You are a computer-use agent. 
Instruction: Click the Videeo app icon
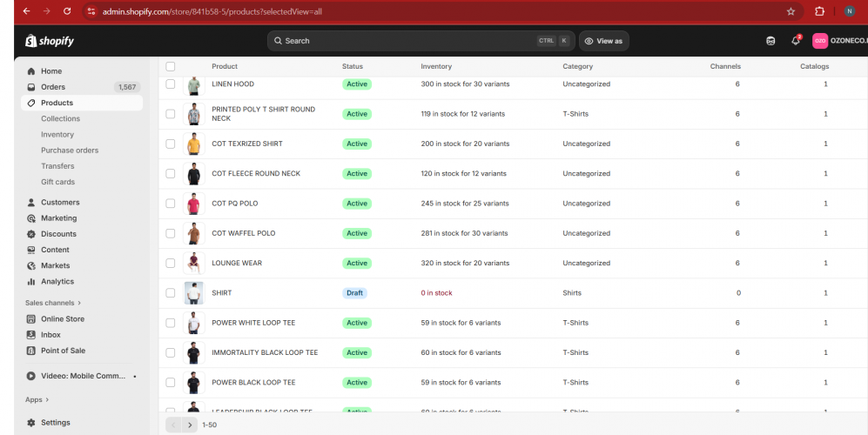(31, 376)
